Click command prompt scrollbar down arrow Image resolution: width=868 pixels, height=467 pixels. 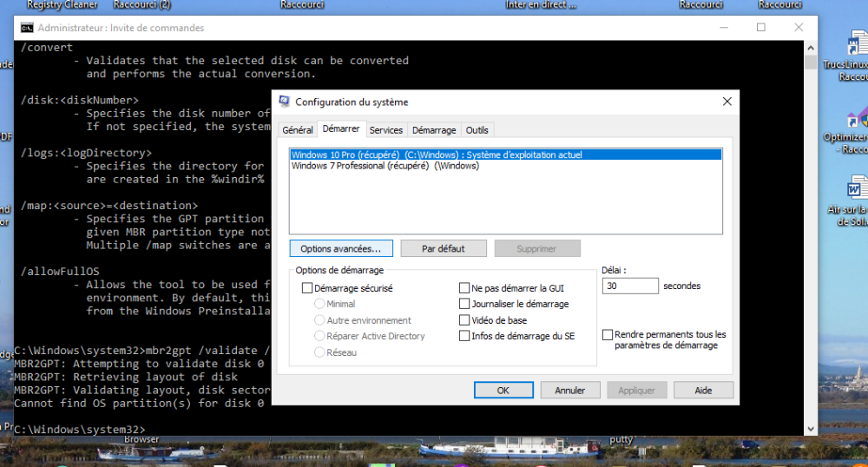811,429
